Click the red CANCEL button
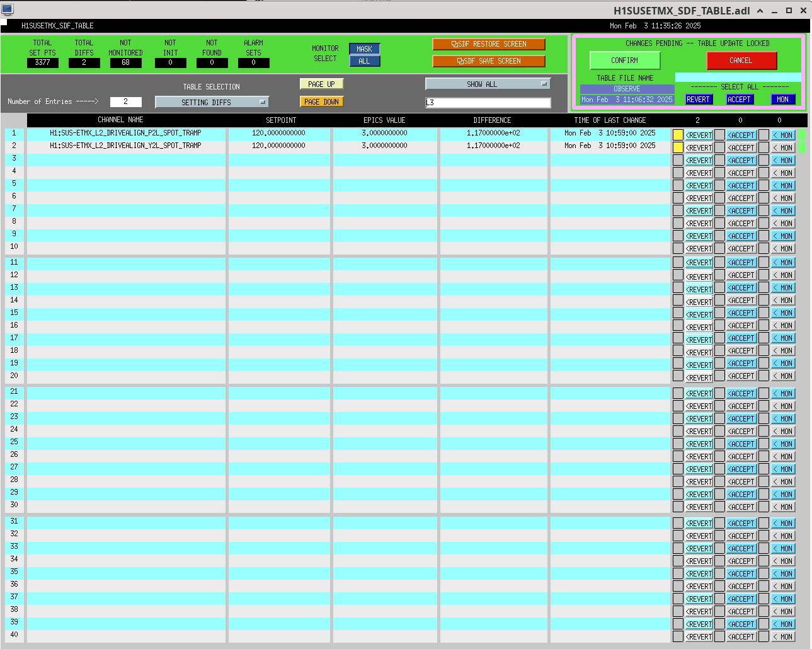This screenshot has width=812, height=649. click(x=741, y=60)
